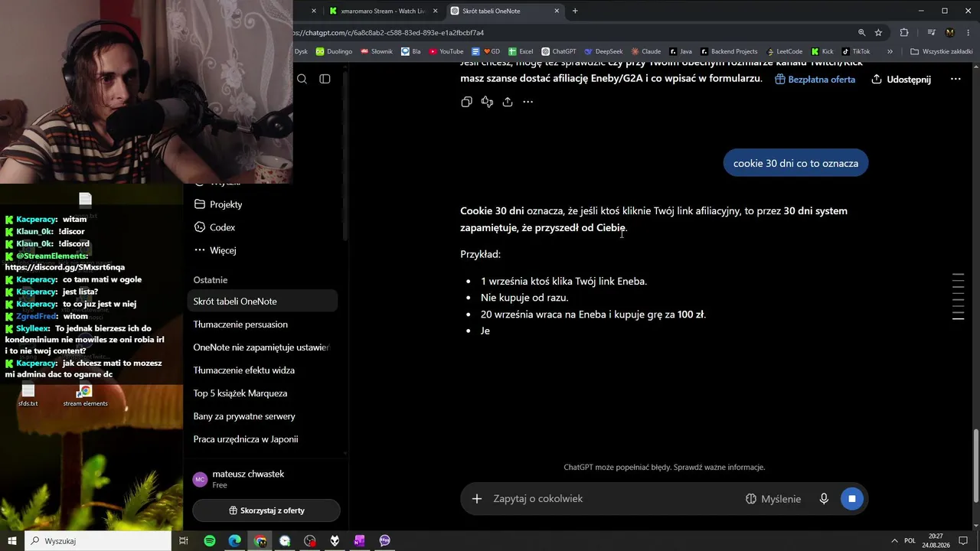Click the plus attach icon in the prompt box
Viewport: 980px width, 551px height.
pyautogui.click(x=476, y=499)
